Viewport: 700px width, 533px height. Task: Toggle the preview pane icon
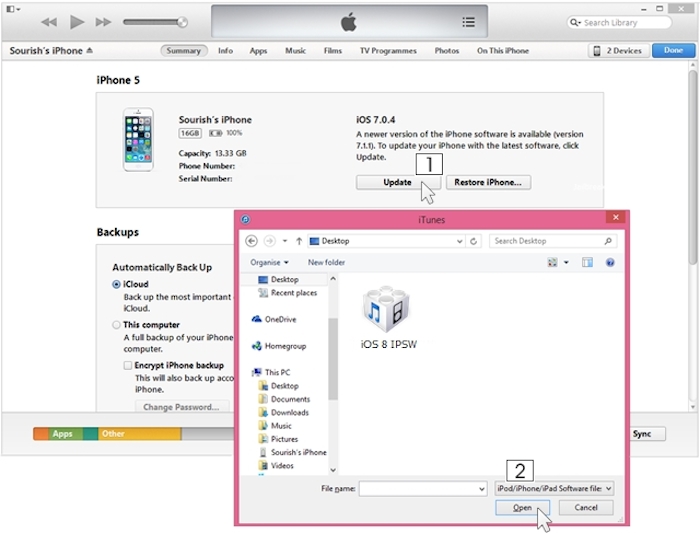[587, 262]
